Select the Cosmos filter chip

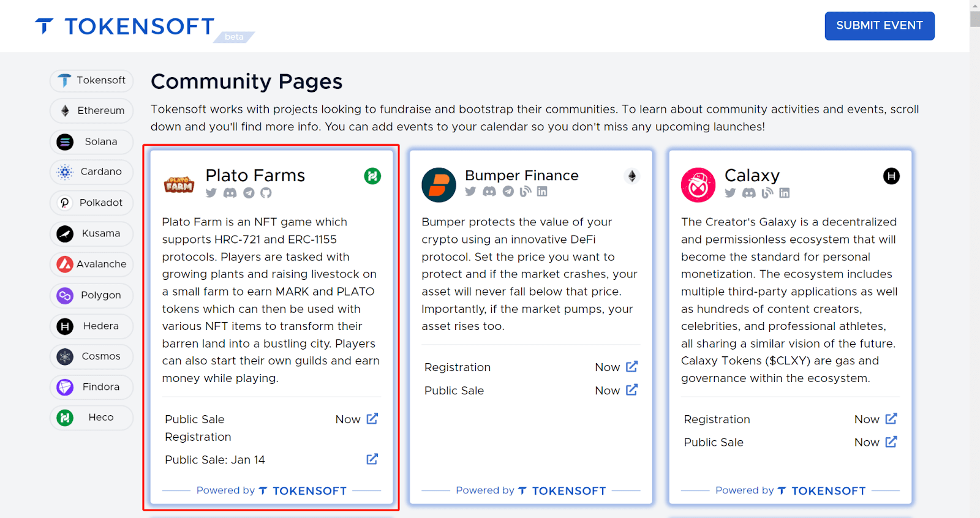(92, 356)
